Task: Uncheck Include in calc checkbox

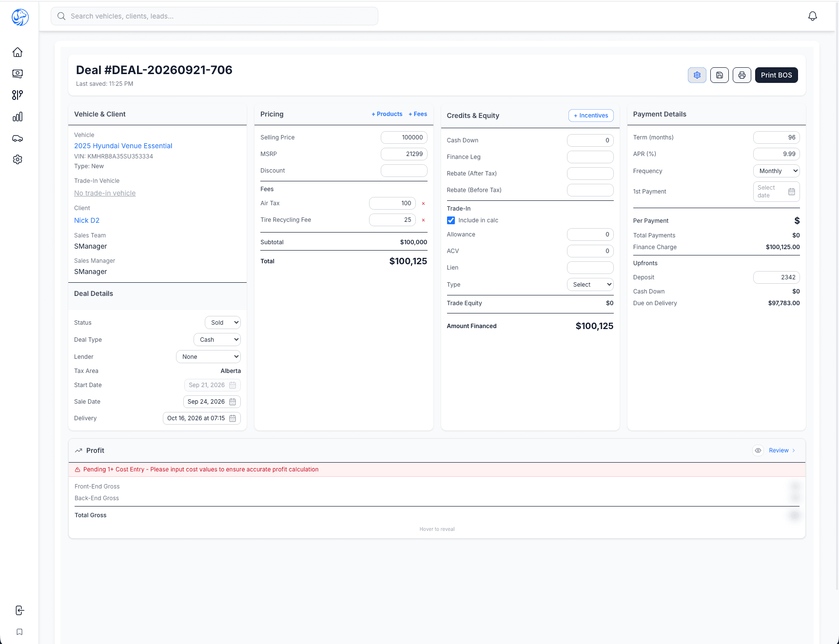Action: tap(451, 220)
